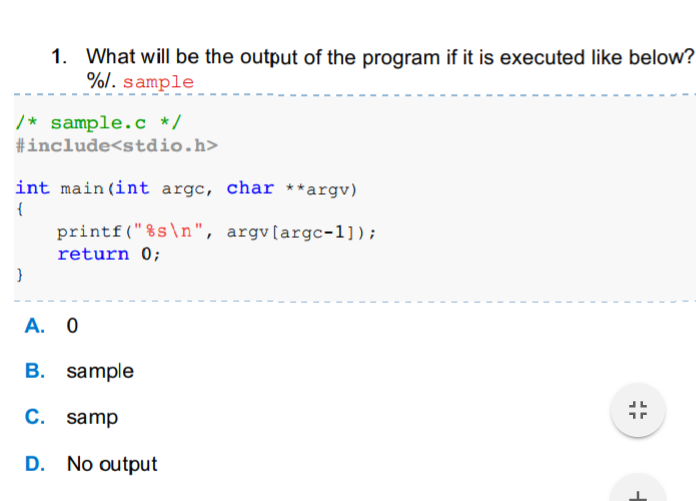Click the "int main" declaration line
This screenshot has width=696, height=501.
187,188
